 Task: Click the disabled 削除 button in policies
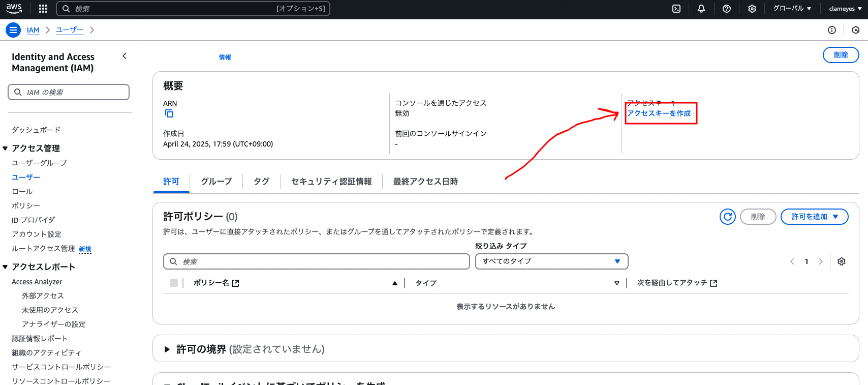pyautogui.click(x=758, y=217)
